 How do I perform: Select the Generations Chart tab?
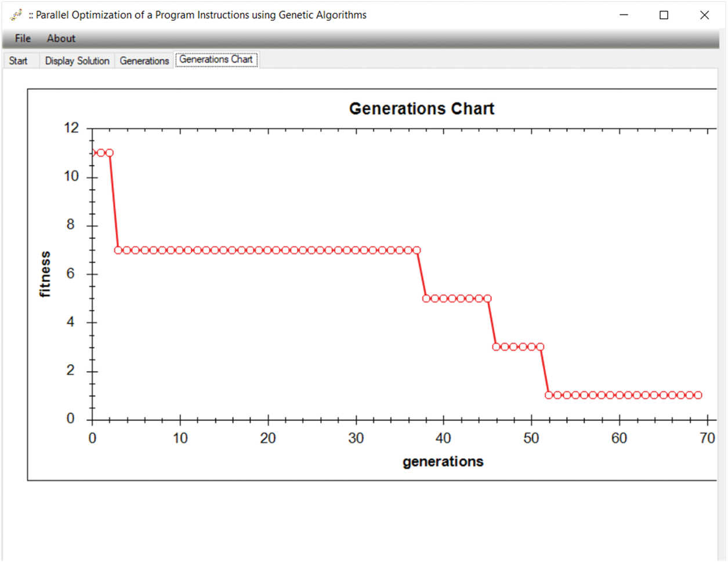(x=216, y=59)
